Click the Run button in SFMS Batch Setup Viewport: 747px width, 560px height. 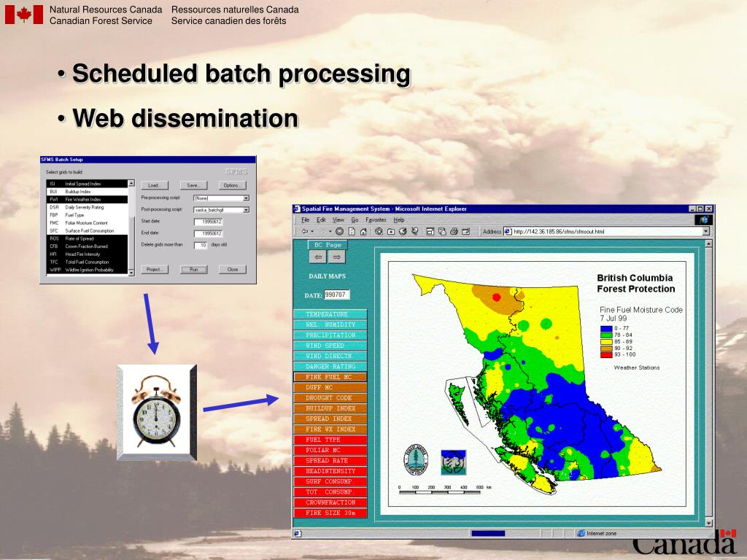click(x=193, y=270)
